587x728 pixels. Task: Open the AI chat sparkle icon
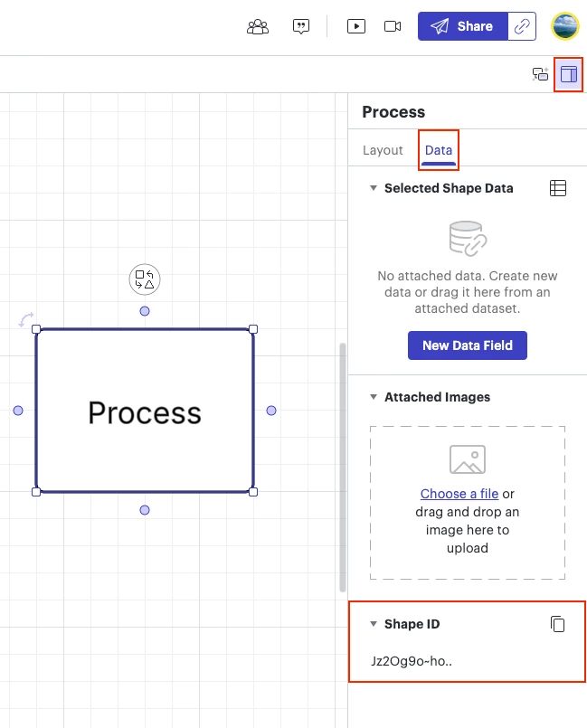[540, 74]
